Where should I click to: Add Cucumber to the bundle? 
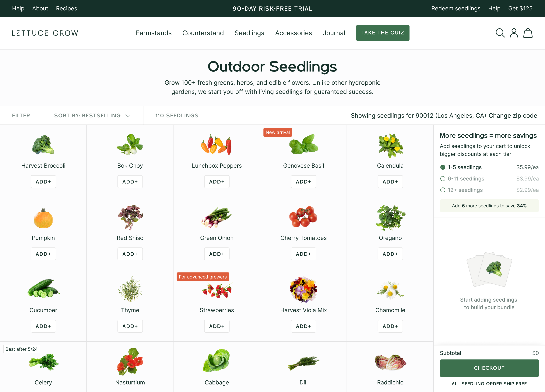[x=43, y=326]
